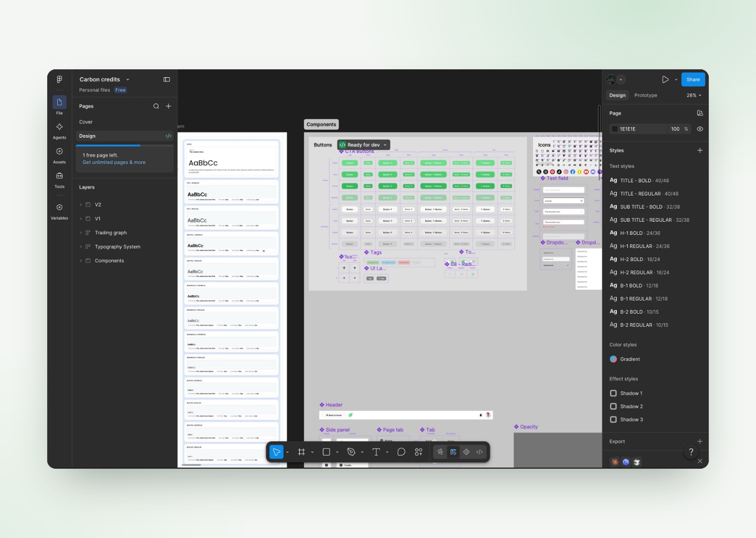
Task: Open the diamond-shaped mode icon in toolbar
Action: tap(466, 452)
